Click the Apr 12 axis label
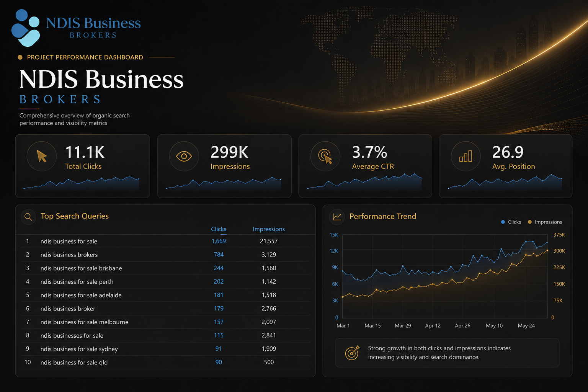Screen dimensions: 588x392 433,326
